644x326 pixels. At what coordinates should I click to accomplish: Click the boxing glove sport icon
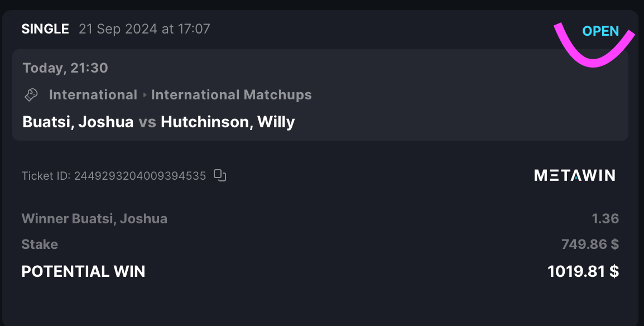click(x=31, y=95)
